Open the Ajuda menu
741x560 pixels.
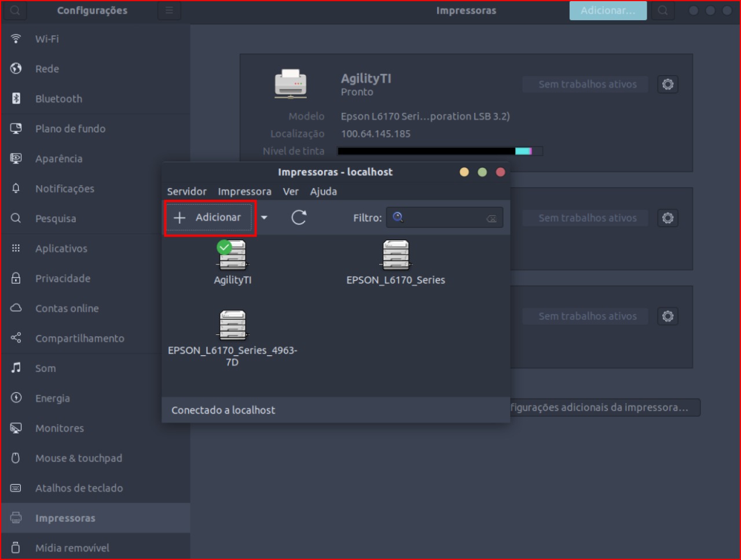pos(323,191)
